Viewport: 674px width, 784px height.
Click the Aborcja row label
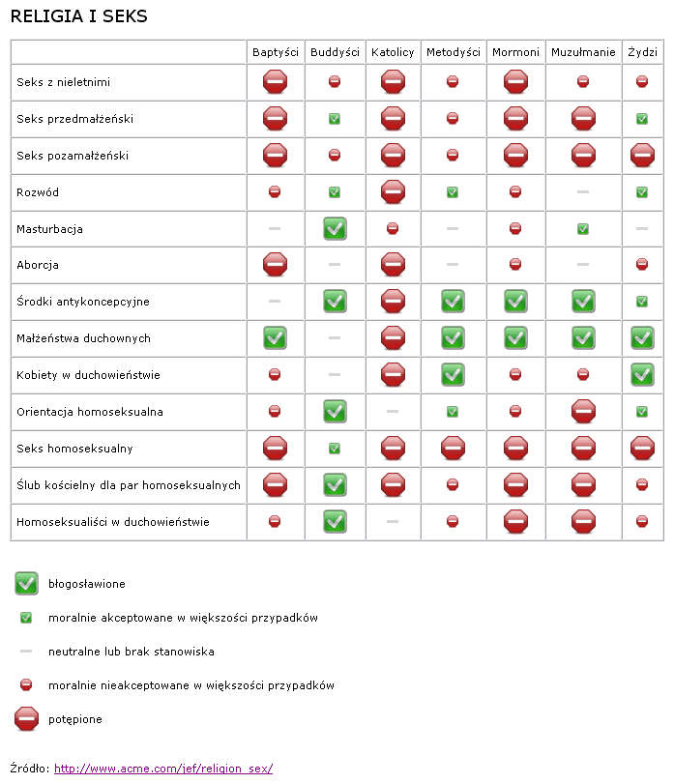pyautogui.click(x=38, y=265)
